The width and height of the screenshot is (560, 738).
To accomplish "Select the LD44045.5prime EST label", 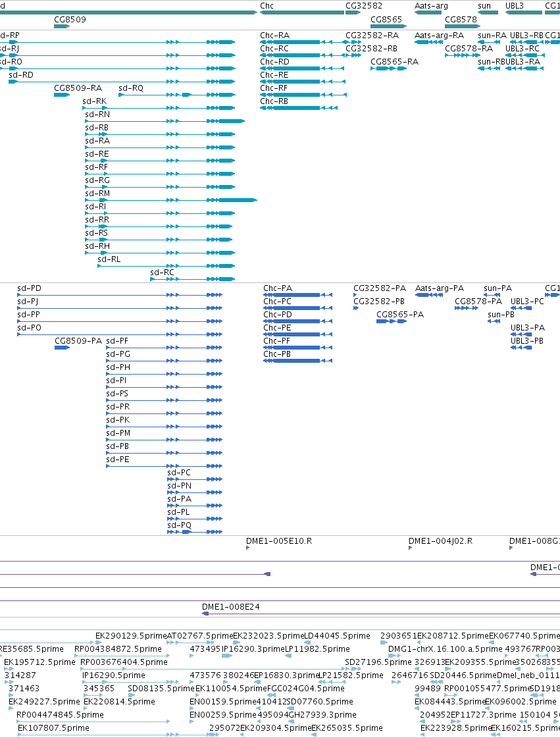I will (x=338, y=637).
